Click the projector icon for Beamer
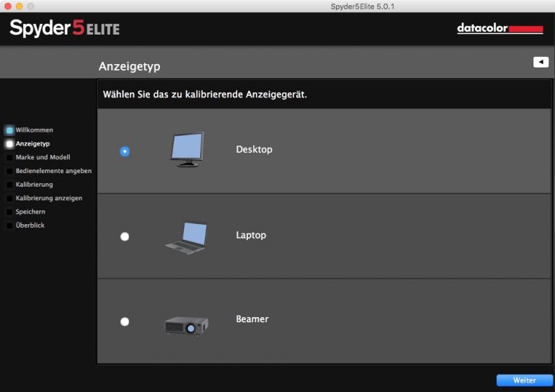 (187, 326)
